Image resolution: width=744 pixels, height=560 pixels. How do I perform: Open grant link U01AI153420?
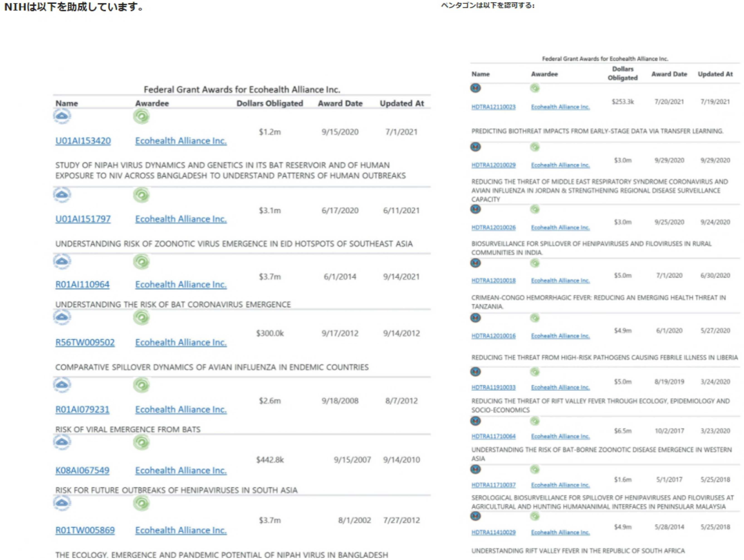pos(83,141)
